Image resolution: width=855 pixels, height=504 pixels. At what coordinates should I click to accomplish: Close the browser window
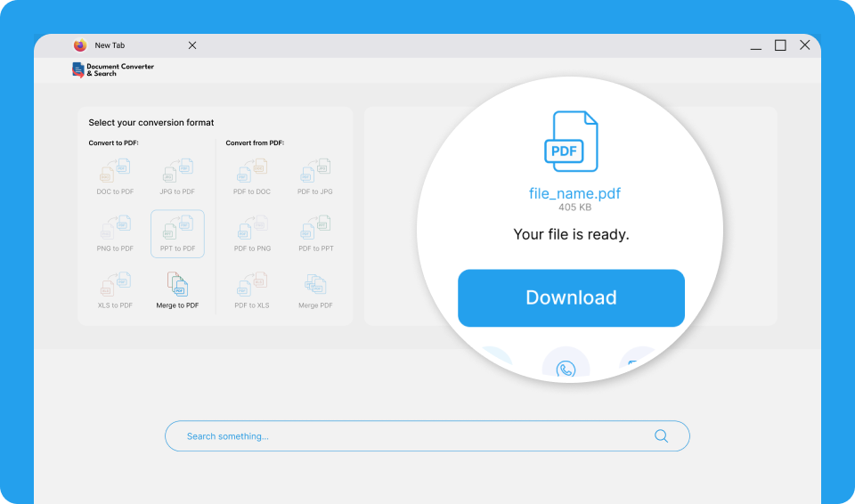(x=805, y=45)
